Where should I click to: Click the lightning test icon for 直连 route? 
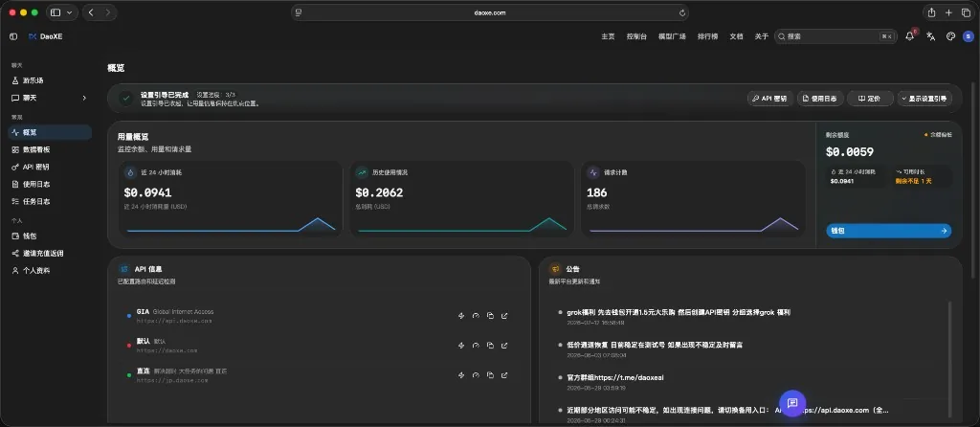tap(461, 375)
